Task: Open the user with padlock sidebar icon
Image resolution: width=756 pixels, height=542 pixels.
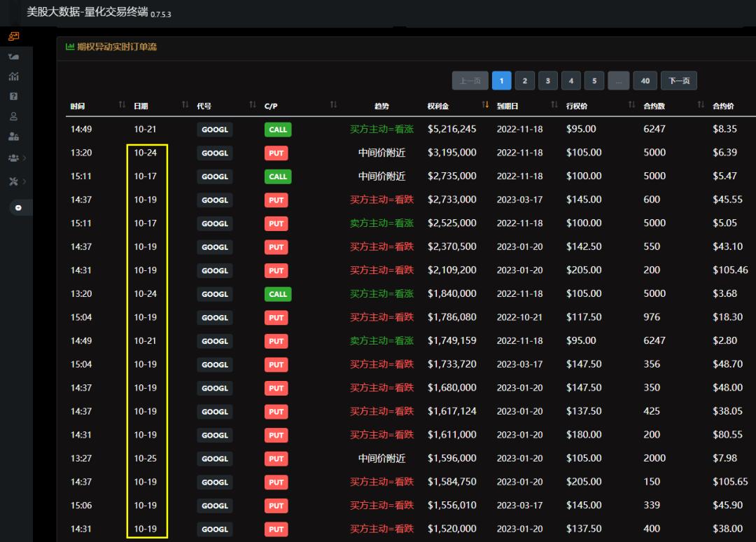Action: (x=13, y=137)
